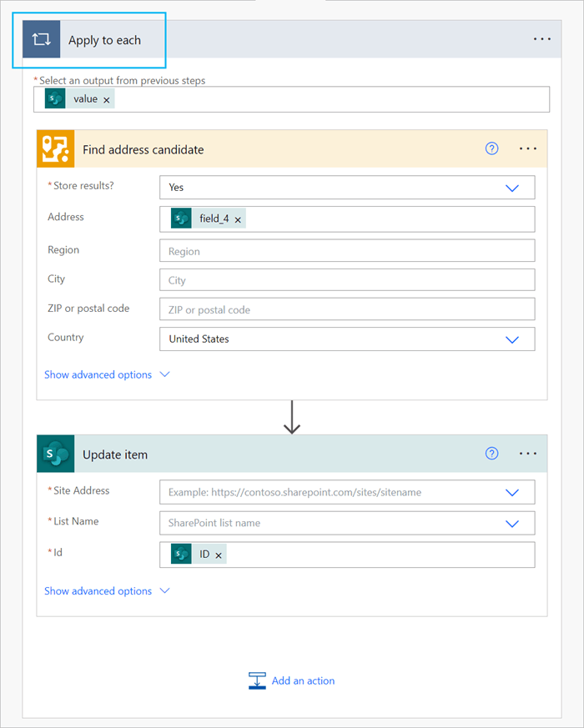The image size is (584, 728).
Task: Click the Region input field
Action: click(x=346, y=250)
